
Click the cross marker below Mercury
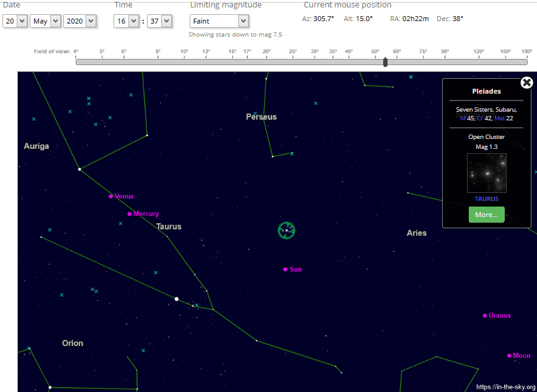coord(120,223)
